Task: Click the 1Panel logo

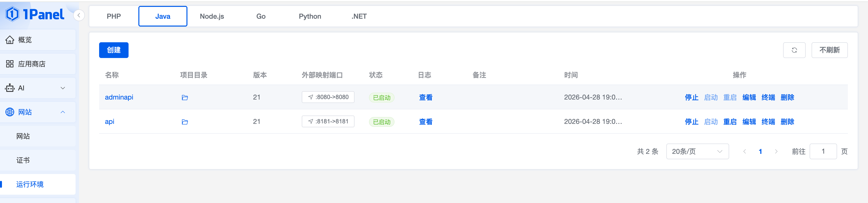Action: [35, 14]
